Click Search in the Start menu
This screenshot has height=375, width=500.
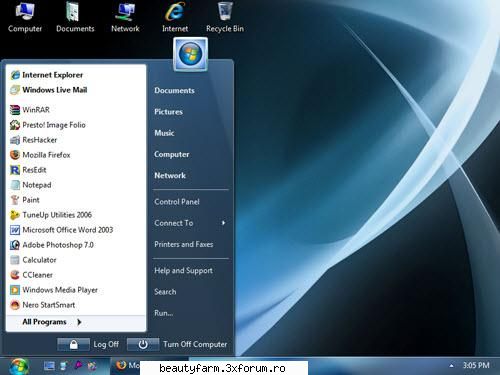(x=165, y=292)
